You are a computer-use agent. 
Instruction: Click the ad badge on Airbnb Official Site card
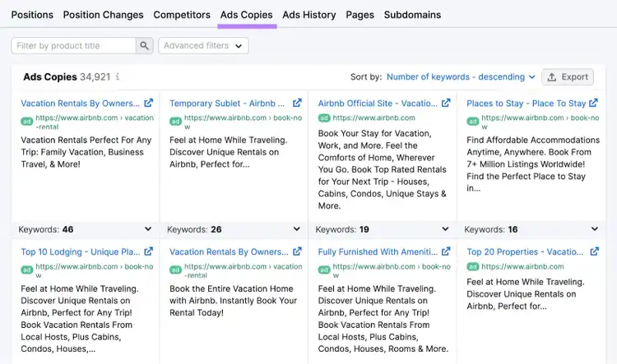324,118
